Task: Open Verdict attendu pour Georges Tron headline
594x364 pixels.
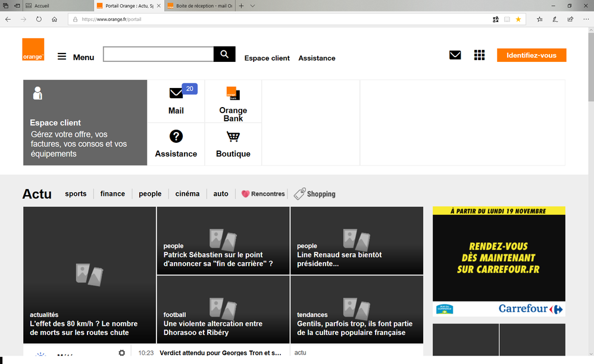Action: [220, 353]
